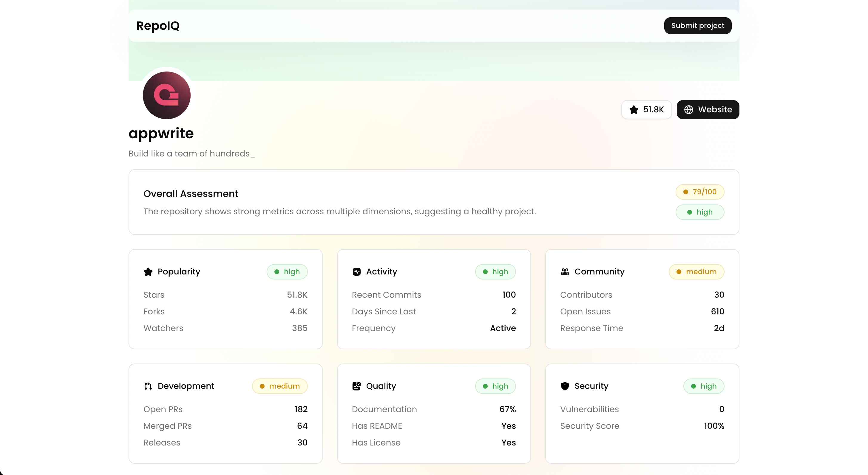Click the Has License label
The height and width of the screenshot is (475, 868).
point(376,443)
